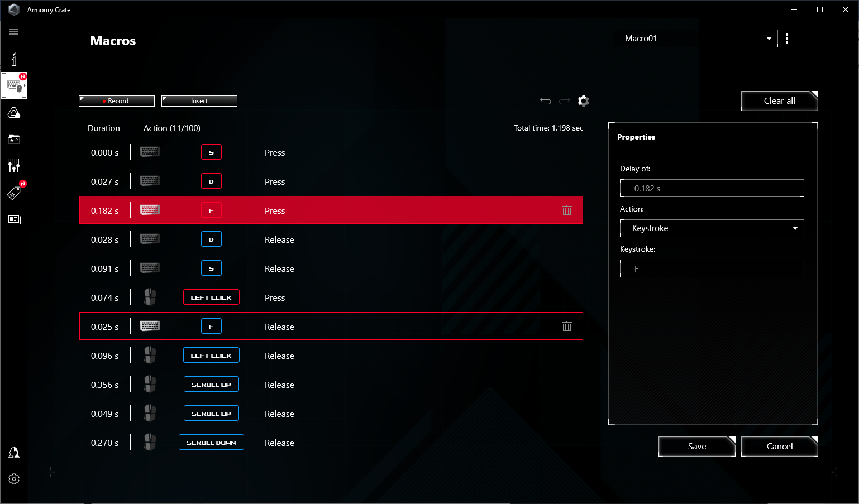Click keyboard icon on 0.025 s row
The height and width of the screenshot is (504, 859).
(150, 326)
